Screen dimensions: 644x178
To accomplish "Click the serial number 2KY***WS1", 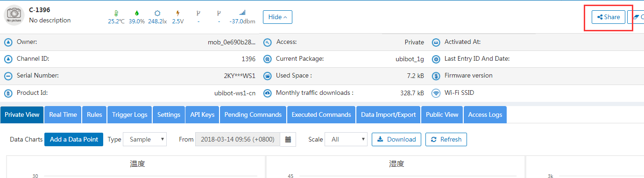I will click(240, 76).
